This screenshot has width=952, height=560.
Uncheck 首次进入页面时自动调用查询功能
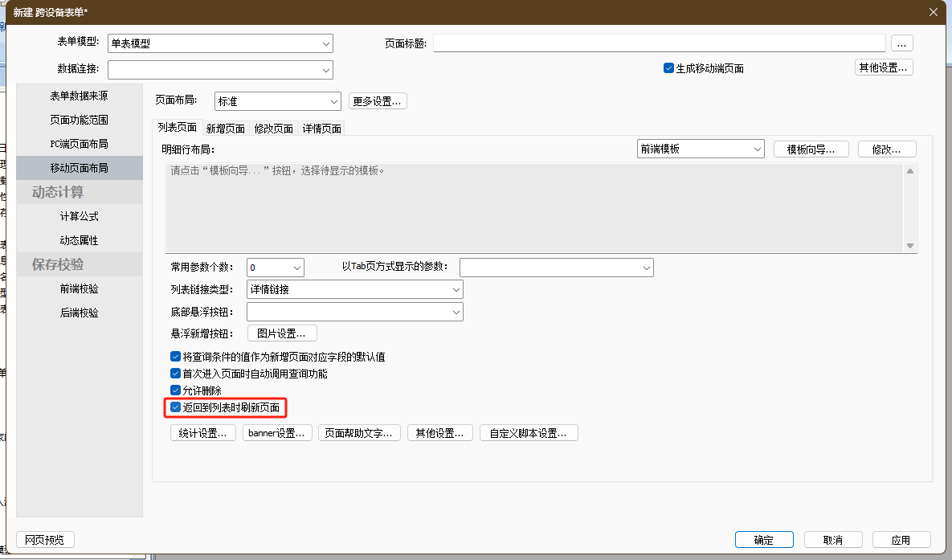click(176, 374)
